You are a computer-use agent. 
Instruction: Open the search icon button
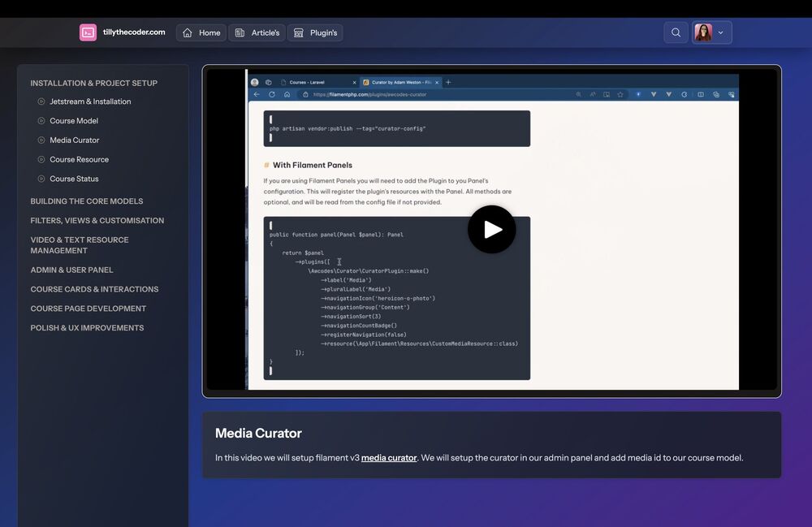coord(676,32)
